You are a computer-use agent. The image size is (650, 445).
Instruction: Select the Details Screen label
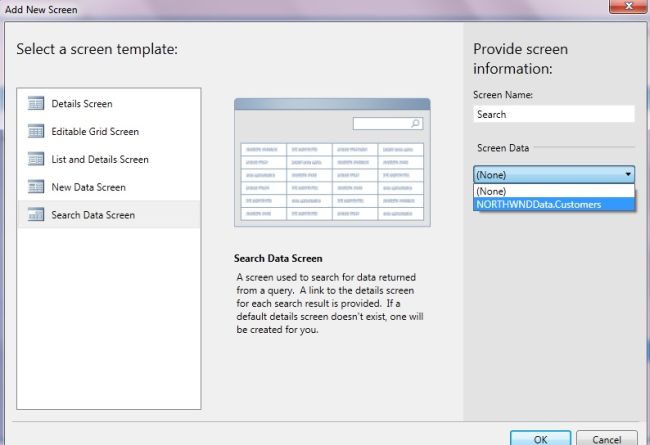pyautogui.click(x=82, y=104)
